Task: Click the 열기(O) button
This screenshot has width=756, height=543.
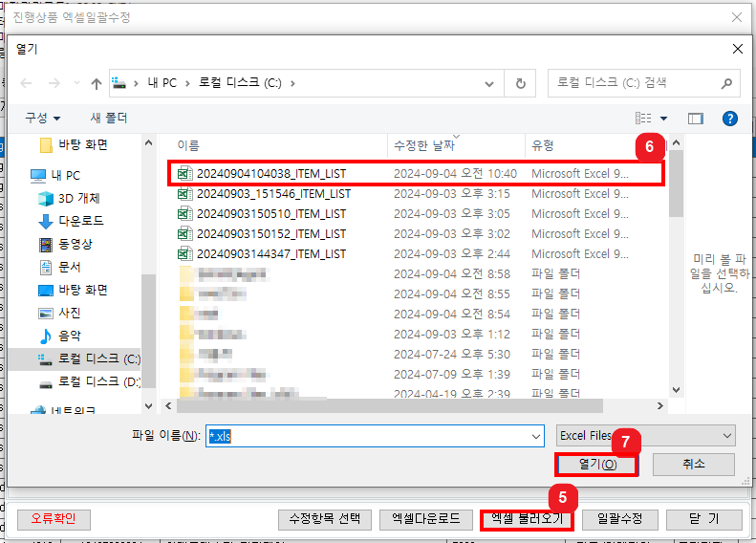Action: click(x=597, y=465)
